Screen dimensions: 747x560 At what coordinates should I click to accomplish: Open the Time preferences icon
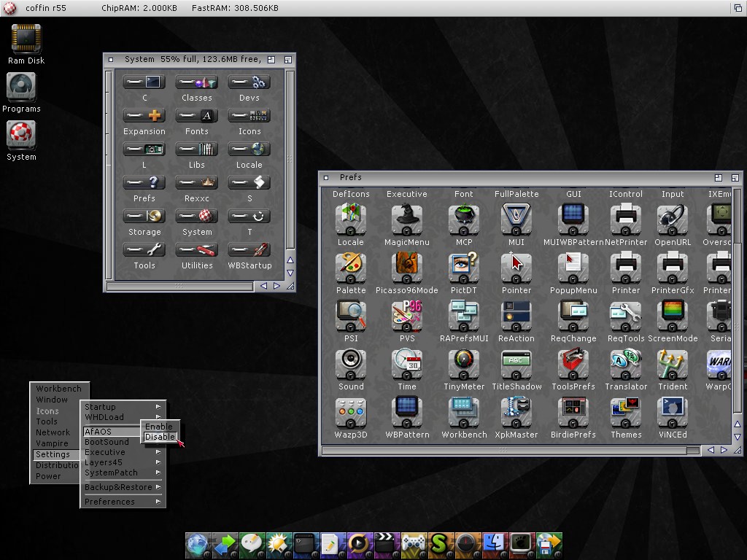point(407,363)
